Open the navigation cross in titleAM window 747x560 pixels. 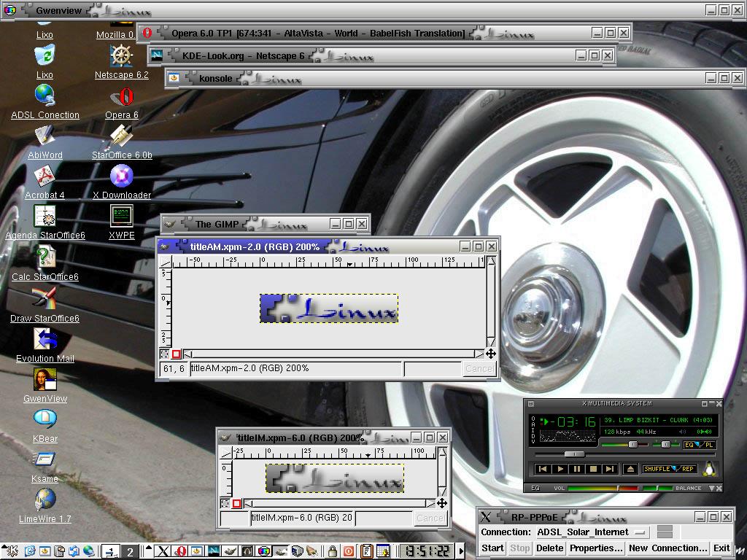491,354
